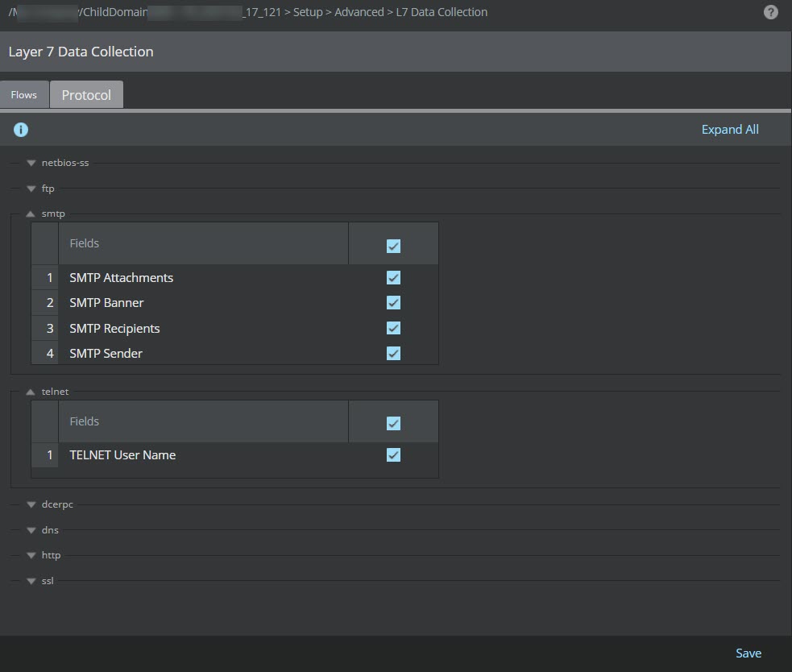Click the SMTP Attachments field name

tap(121, 277)
